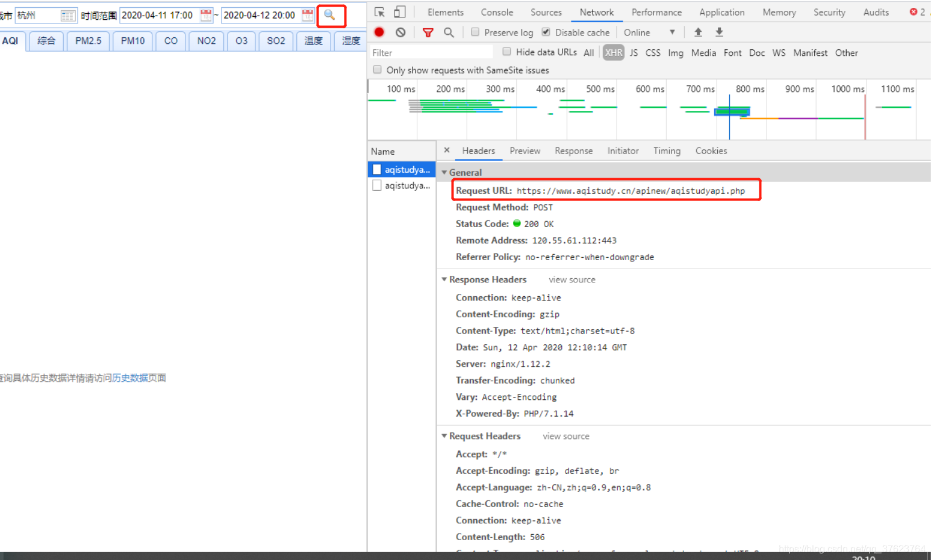Click the red error count indicator

point(918,12)
